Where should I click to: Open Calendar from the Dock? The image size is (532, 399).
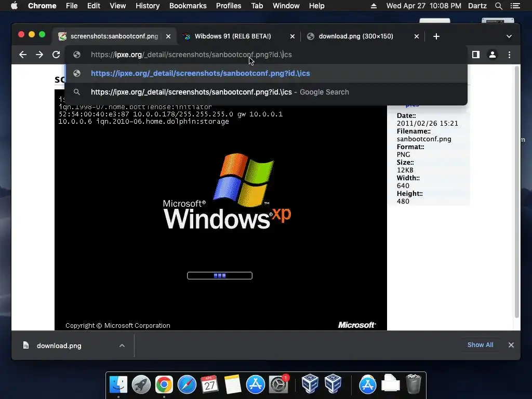click(210, 384)
